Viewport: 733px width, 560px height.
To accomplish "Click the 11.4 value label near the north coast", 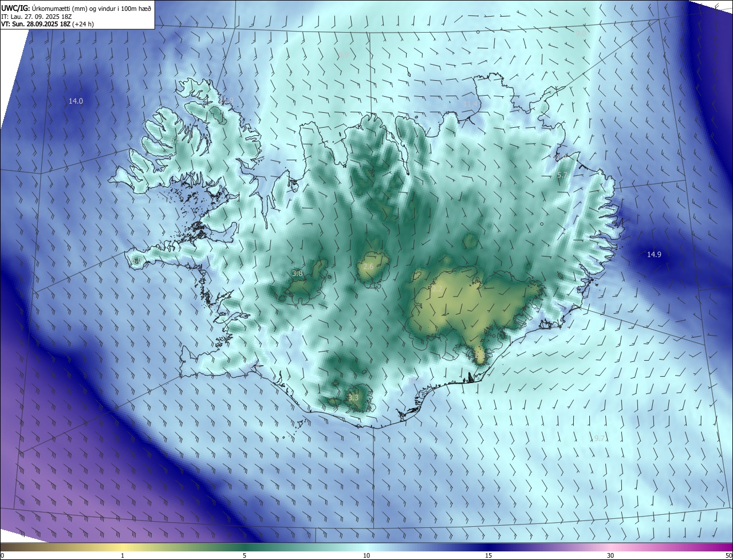I will (471, 103).
